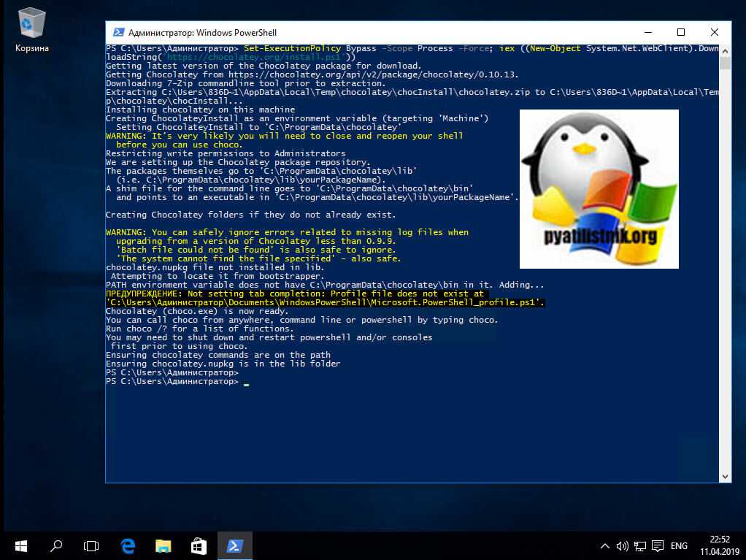Open the PowerShell window system menu icon
The width and height of the screenshot is (746, 560).
coord(118,32)
